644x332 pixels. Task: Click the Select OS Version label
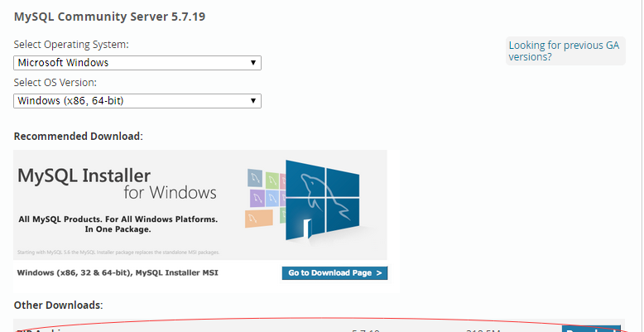55,83
